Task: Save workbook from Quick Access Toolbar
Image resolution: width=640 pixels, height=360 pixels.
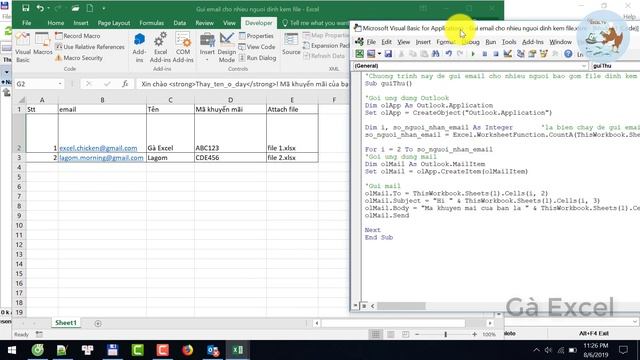Action: [x=25, y=8]
